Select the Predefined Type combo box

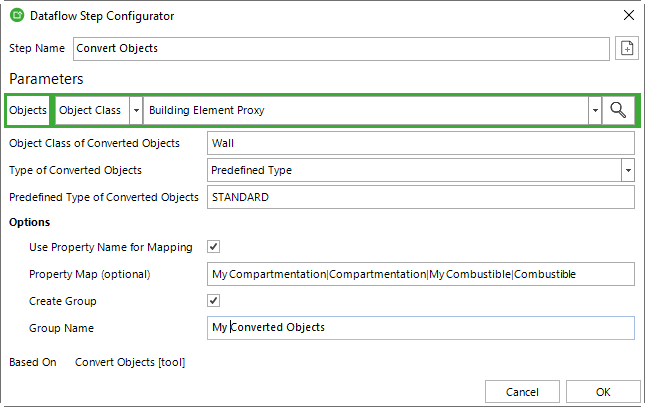(420, 170)
